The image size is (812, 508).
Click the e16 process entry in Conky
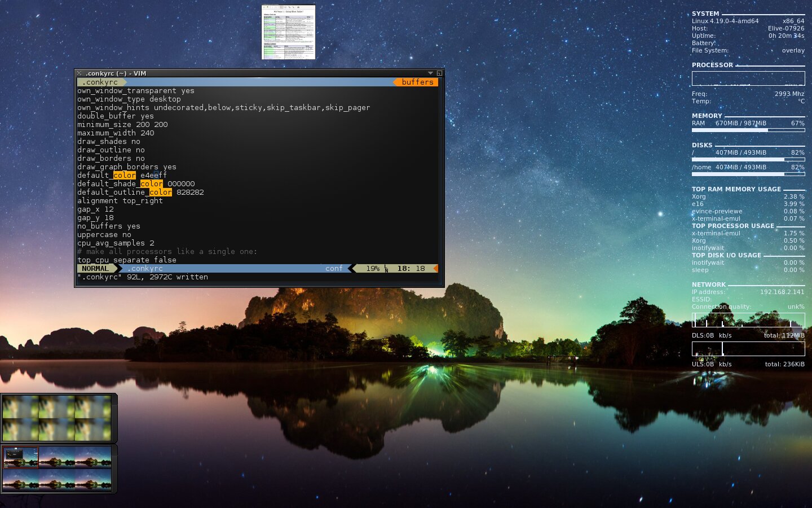(x=698, y=204)
